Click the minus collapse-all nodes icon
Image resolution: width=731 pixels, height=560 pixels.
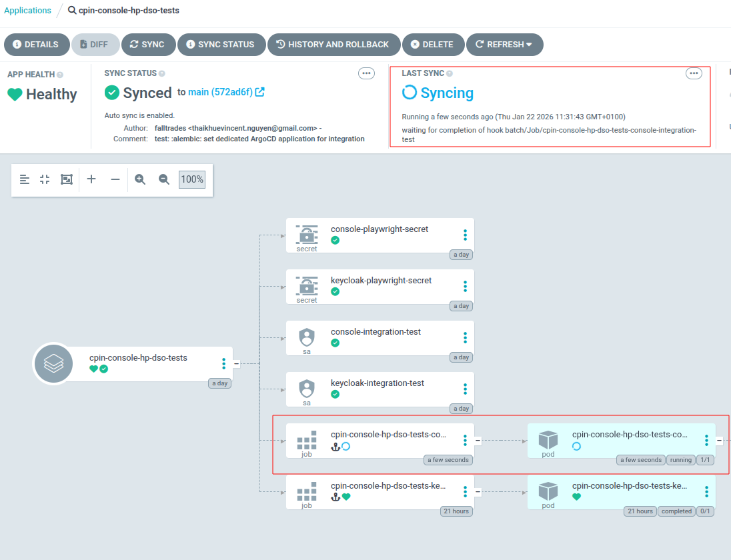pos(115,179)
